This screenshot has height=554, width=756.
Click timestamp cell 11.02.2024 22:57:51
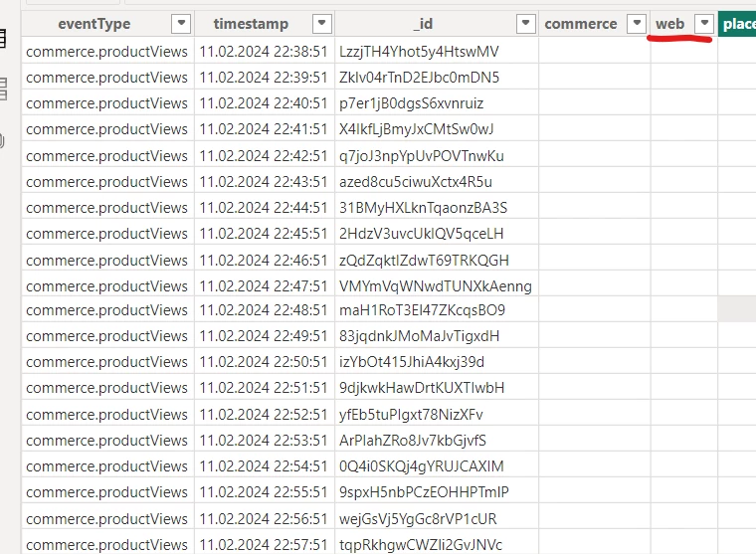pyautogui.click(x=265, y=544)
